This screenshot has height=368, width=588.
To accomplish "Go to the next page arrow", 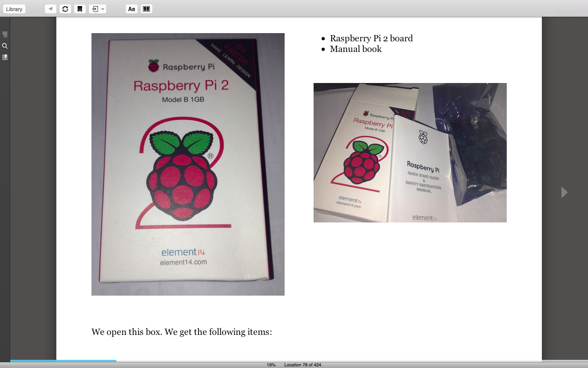I will point(564,192).
